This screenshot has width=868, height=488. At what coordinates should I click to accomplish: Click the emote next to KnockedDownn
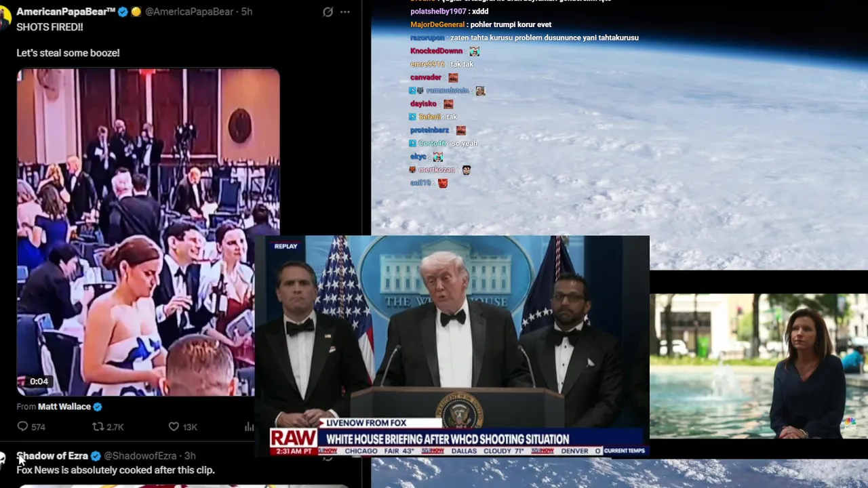(474, 51)
